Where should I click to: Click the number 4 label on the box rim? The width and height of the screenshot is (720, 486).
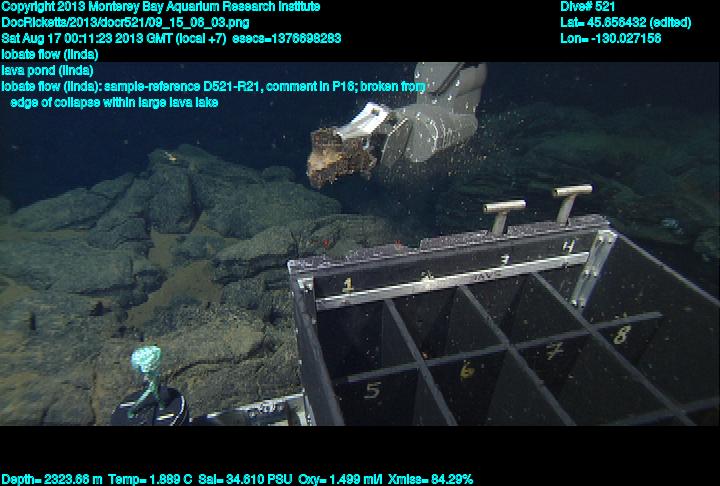click(x=567, y=245)
